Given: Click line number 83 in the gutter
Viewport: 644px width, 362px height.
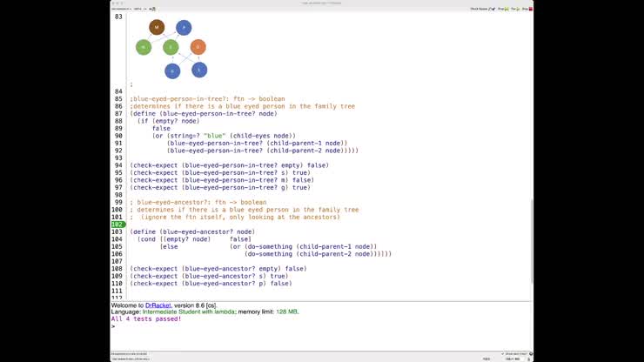Looking at the screenshot, I should 118,17.
